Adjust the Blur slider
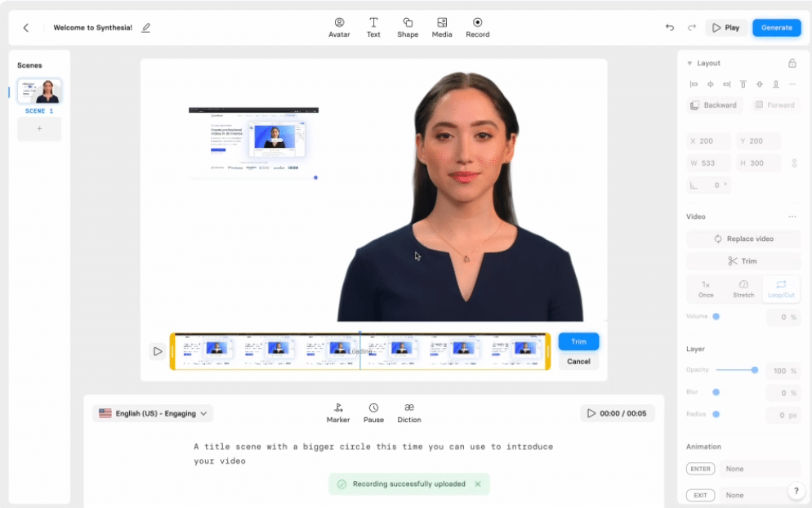The width and height of the screenshot is (812, 508). (x=716, y=392)
